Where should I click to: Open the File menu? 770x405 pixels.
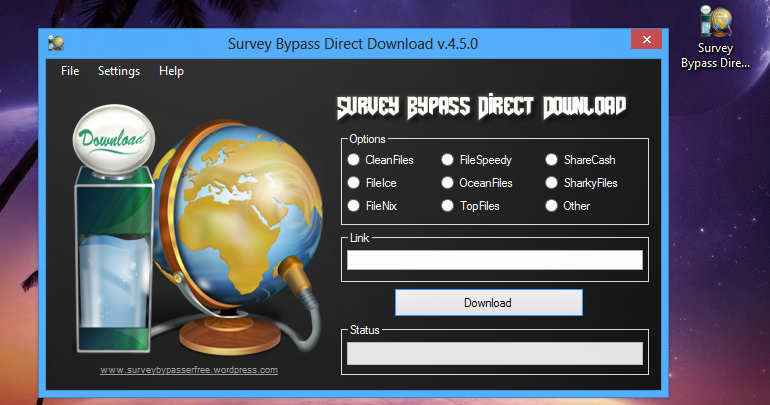(x=70, y=71)
